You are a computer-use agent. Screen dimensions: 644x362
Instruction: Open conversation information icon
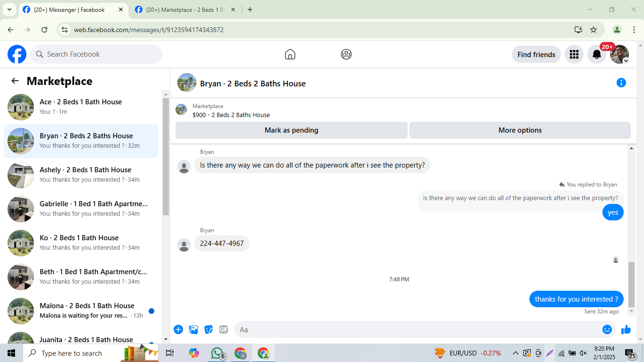click(621, 83)
